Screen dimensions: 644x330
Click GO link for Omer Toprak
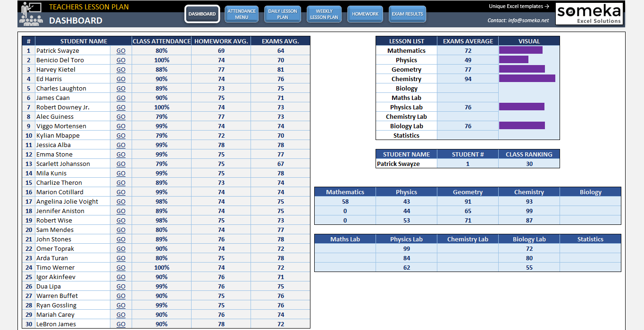[x=121, y=248]
